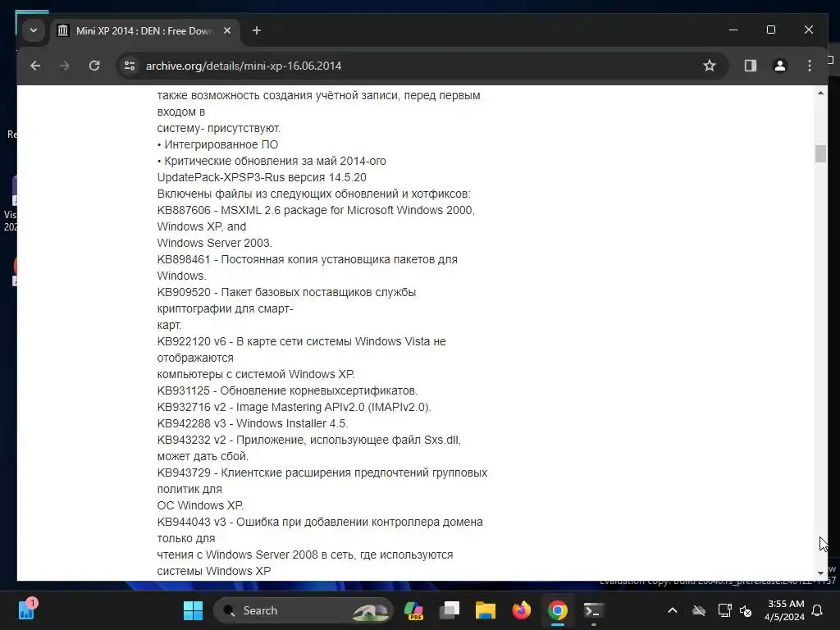Open a new browser tab
840x630 pixels.
[257, 30]
